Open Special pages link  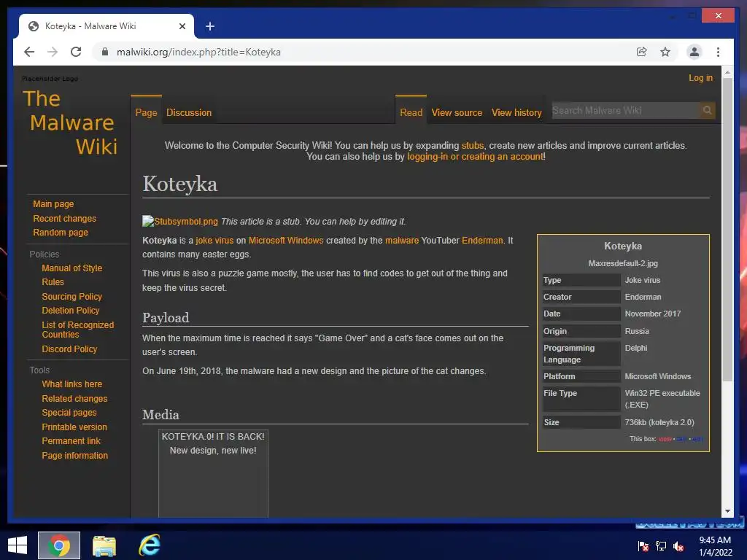pyautogui.click(x=69, y=413)
